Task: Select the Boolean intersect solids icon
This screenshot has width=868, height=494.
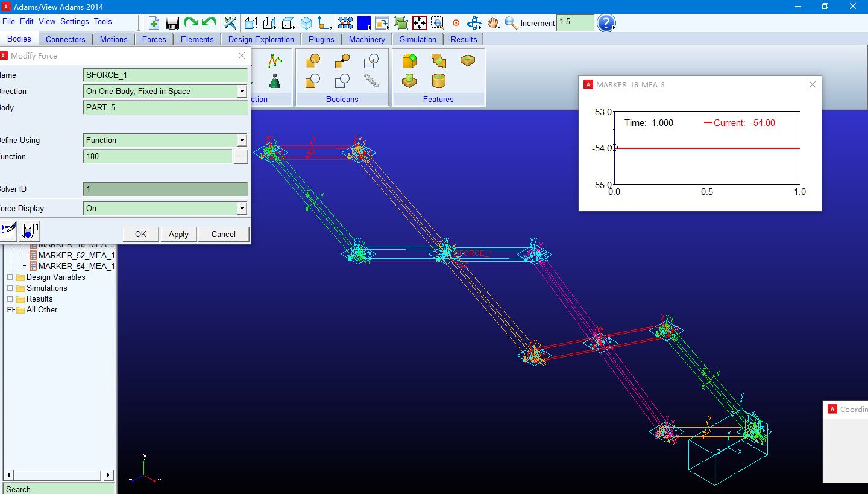Action: click(x=371, y=61)
